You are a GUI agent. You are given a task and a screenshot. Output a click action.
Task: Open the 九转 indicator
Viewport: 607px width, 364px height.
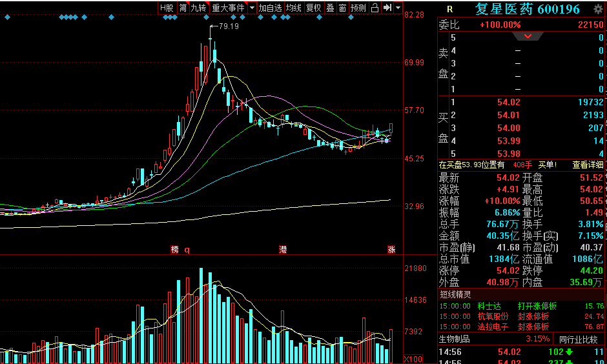tap(199, 8)
